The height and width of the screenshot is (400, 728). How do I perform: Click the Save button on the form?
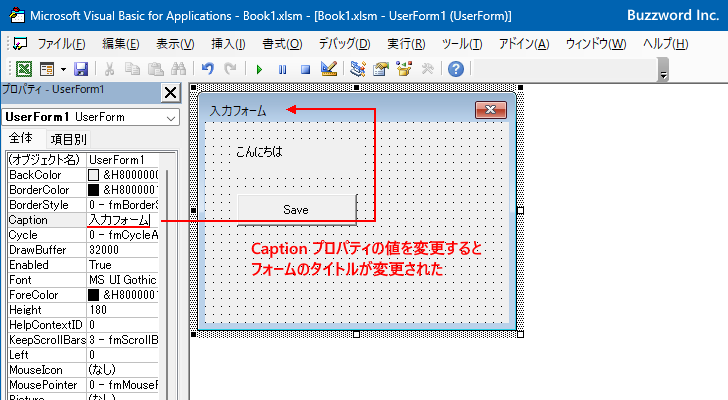pos(297,210)
